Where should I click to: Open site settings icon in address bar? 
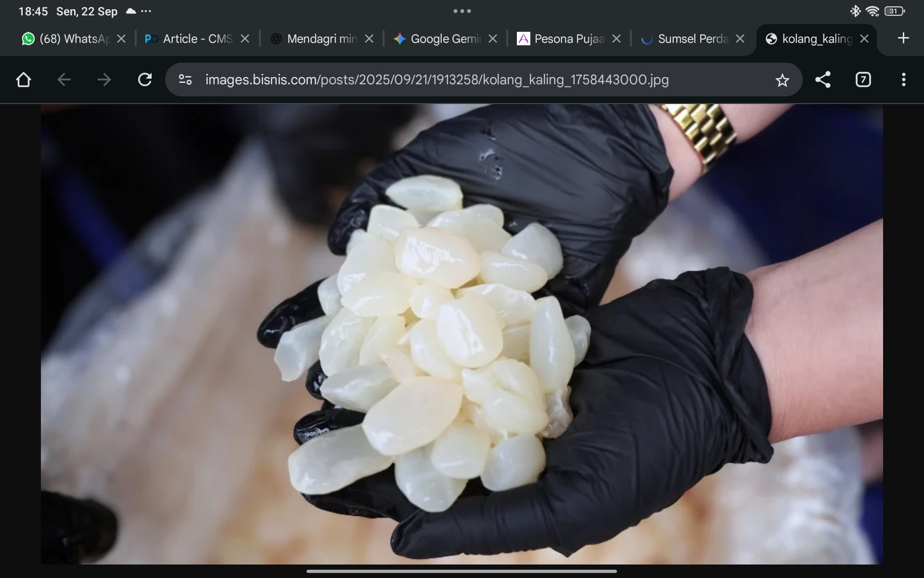point(185,79)
